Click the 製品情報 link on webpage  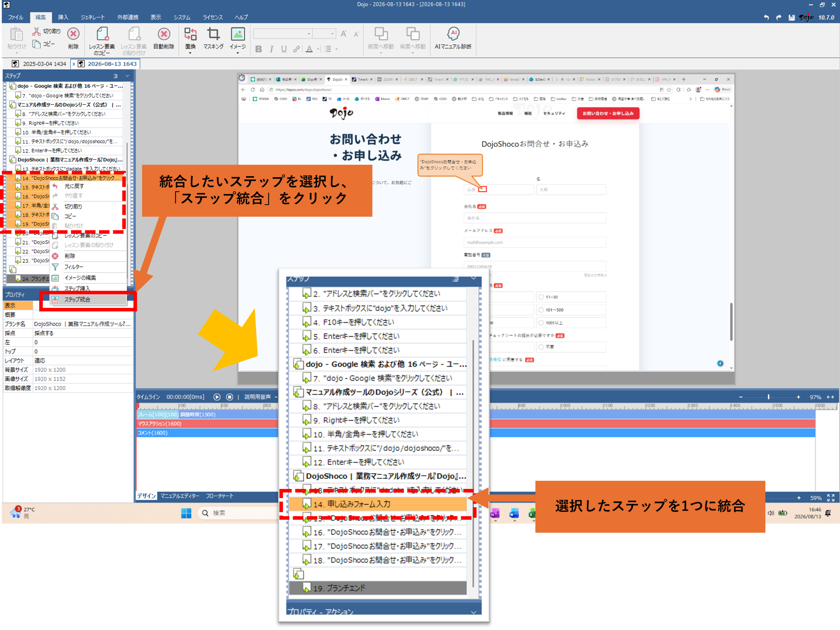click(x=505, y=113)
